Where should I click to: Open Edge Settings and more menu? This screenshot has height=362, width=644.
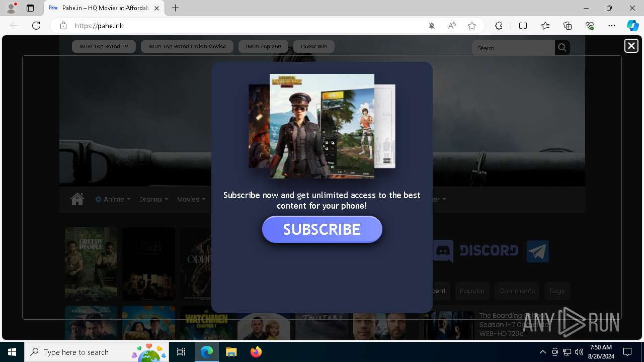click(x=612, y=26)
